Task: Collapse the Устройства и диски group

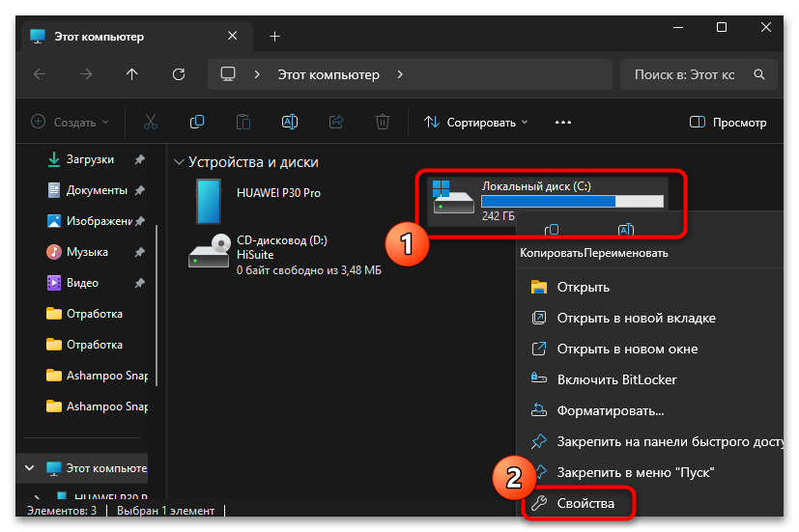Action: pos(179,162)
